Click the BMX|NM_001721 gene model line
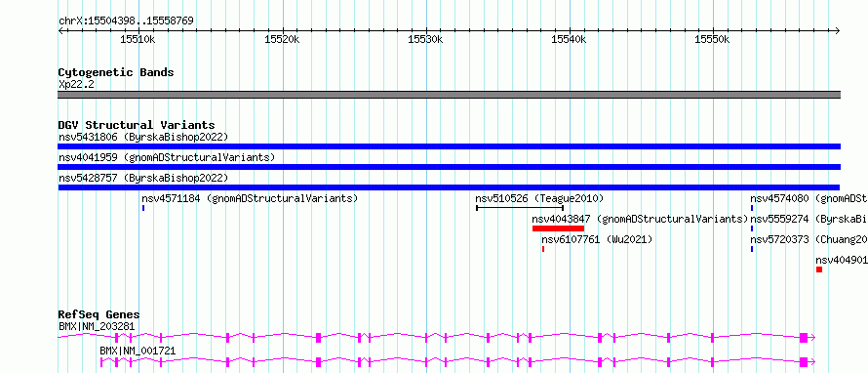Image resolution: width=868 pixels, height=373 pixels. 457,362
